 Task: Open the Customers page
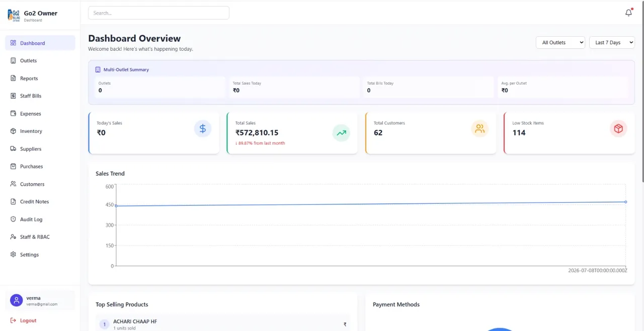40,184
